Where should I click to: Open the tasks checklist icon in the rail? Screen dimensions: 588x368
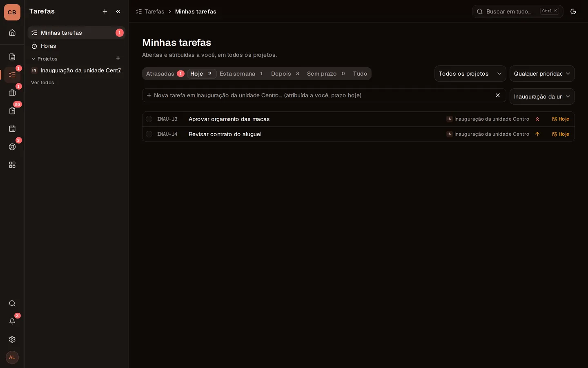(x=12, y=75)
